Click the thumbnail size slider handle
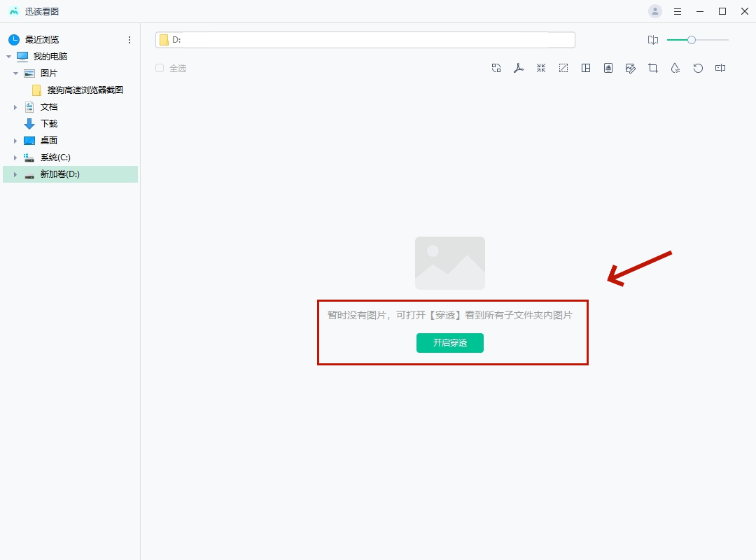 coord(692,40)
